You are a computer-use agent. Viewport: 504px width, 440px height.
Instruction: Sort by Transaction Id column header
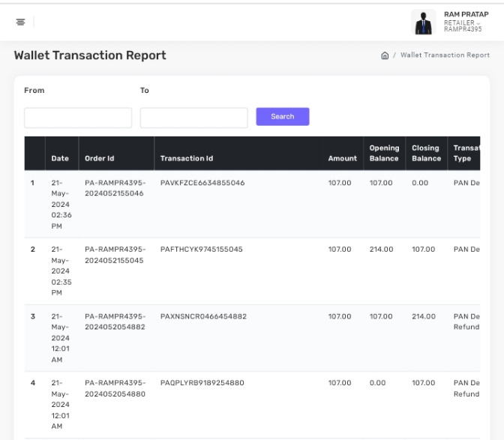[x=187, y=158]
